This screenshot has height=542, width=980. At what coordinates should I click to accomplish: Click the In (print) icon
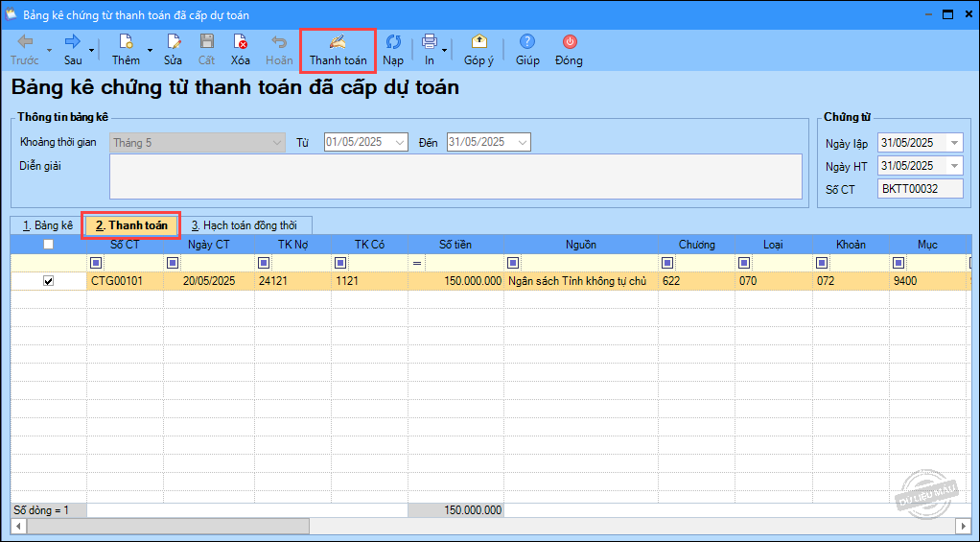click(429, 42)
